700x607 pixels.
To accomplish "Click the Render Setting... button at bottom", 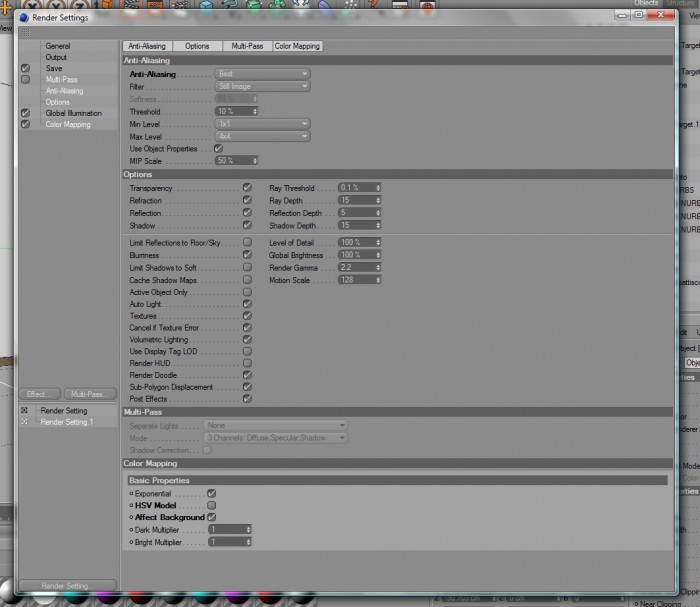I will click(x=68, y=586).
